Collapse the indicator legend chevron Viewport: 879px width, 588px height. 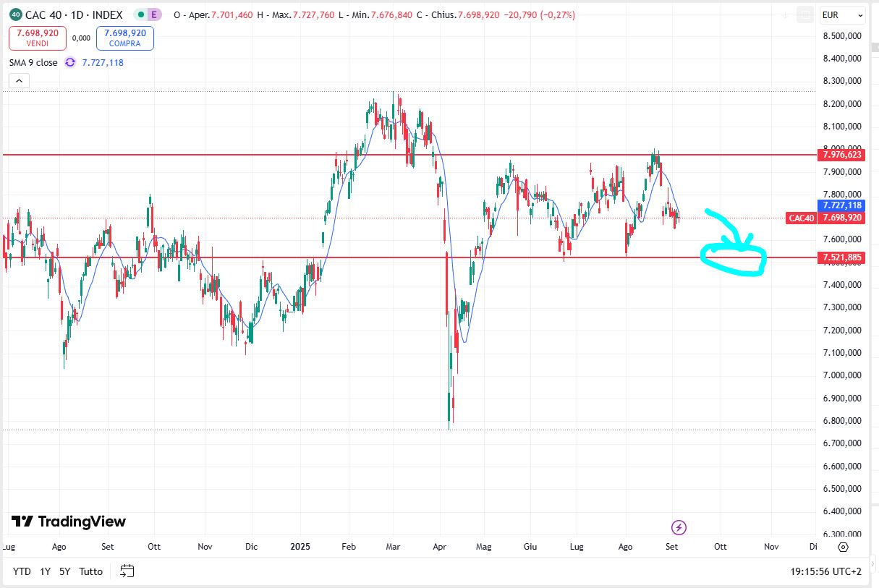tap(19, 81)
